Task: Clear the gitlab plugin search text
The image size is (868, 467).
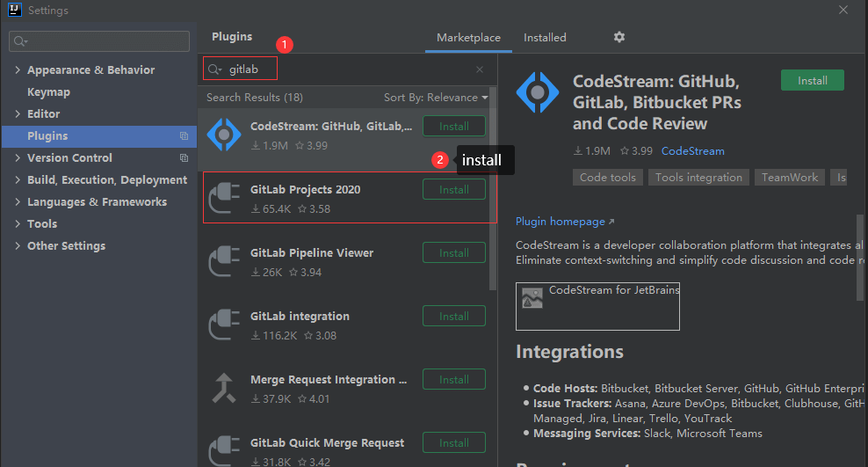Action: [480, 69]
